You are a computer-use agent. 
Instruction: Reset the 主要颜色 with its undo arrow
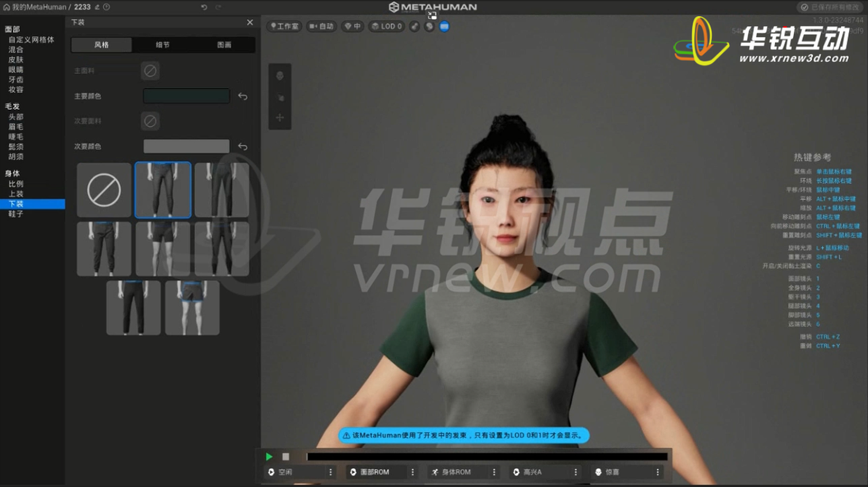click(x=243, y=96)
